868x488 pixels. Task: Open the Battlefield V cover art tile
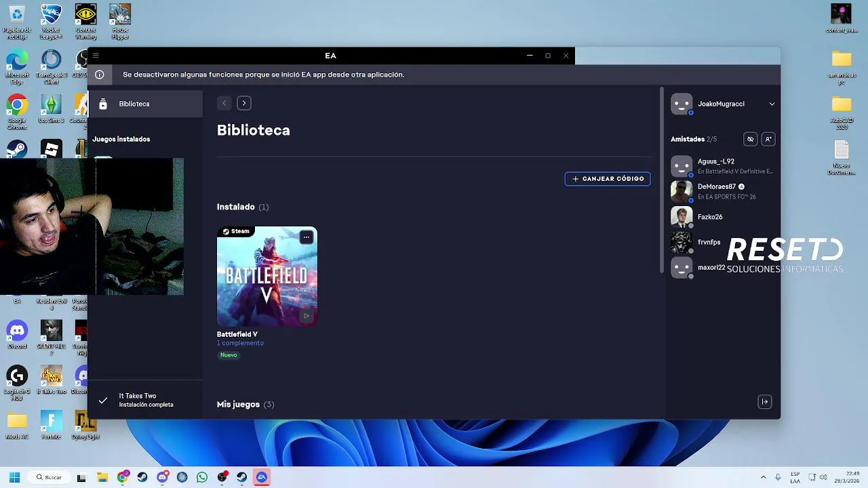point(267,277)
